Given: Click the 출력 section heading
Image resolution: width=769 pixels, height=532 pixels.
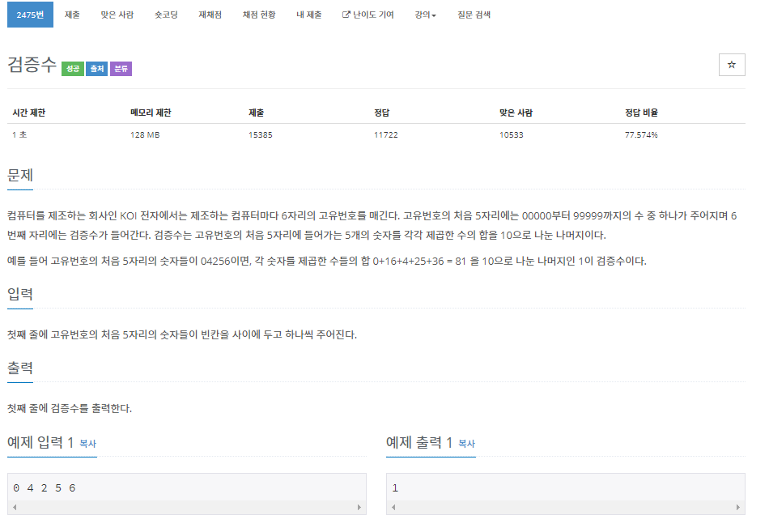Looking at the screenshot, I should pyautogui.click(x=20, y=368).
